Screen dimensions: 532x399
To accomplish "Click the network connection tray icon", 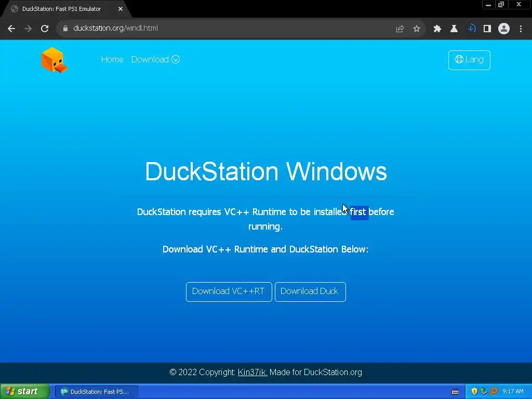I will (x=484, y=392).
